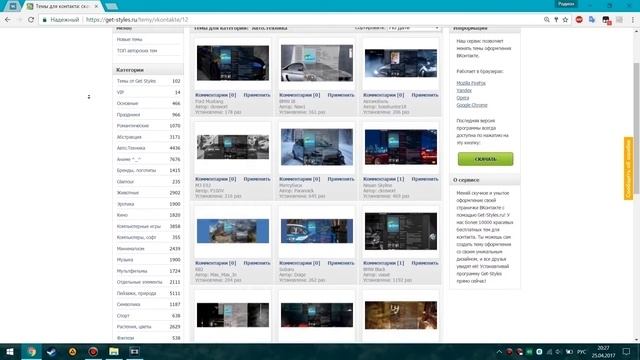The height and width of the screenshot is (360, 640).
Task: Close the current browser tab
Action: click(x=97, y=6)
